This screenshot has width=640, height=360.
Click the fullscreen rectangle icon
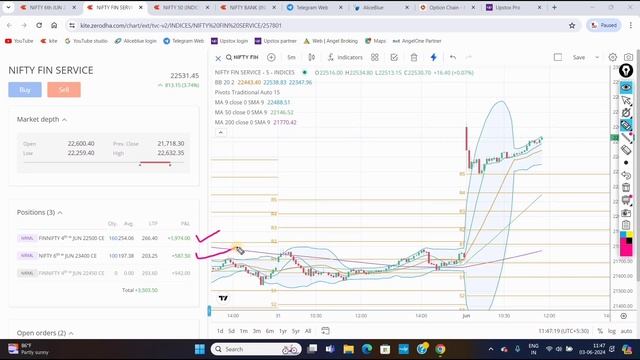point(558,58)
